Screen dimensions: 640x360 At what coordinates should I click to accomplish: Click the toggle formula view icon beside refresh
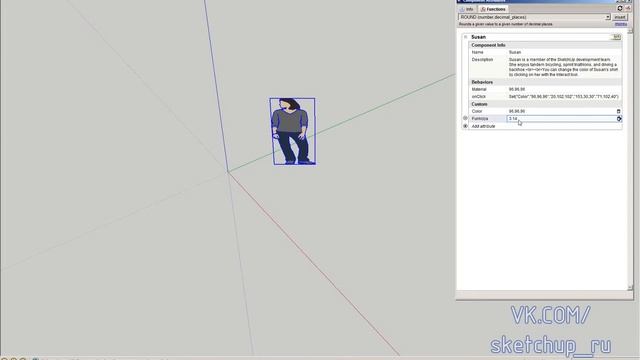click(628, 8)
